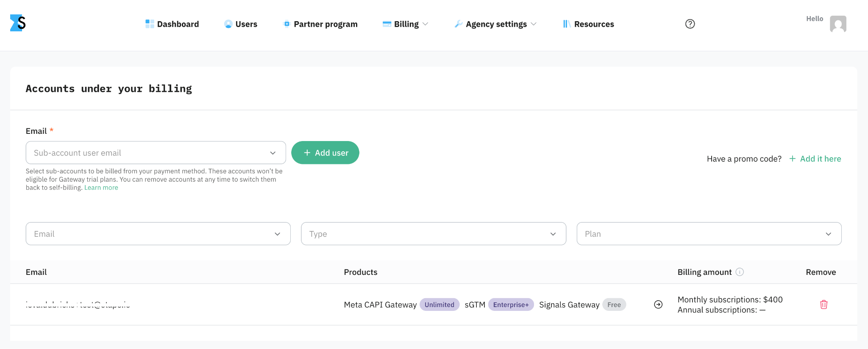868x349 pixels.
Task: Click Add it here promo link
Action: click(x=815, y=159)
